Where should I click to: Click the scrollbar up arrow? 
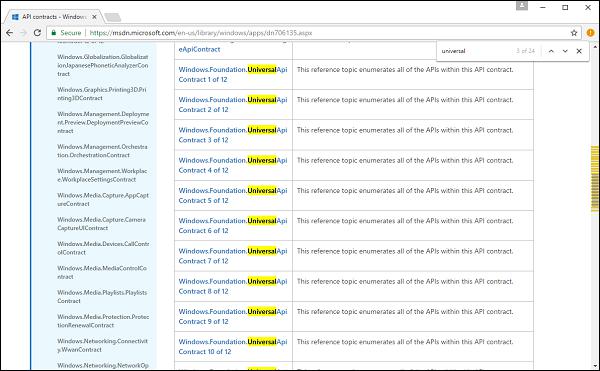595,47
